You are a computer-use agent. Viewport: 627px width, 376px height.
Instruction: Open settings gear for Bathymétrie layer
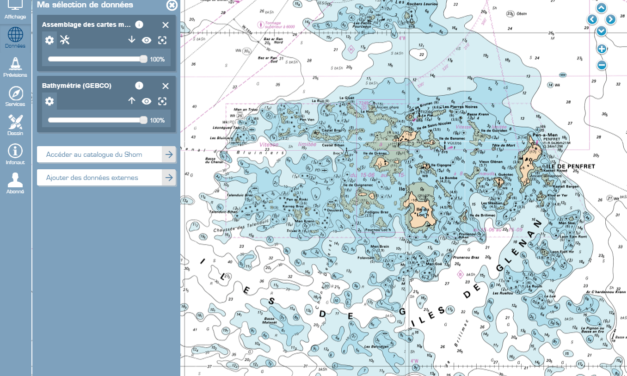pyautogui.click(x=49, y=101)
